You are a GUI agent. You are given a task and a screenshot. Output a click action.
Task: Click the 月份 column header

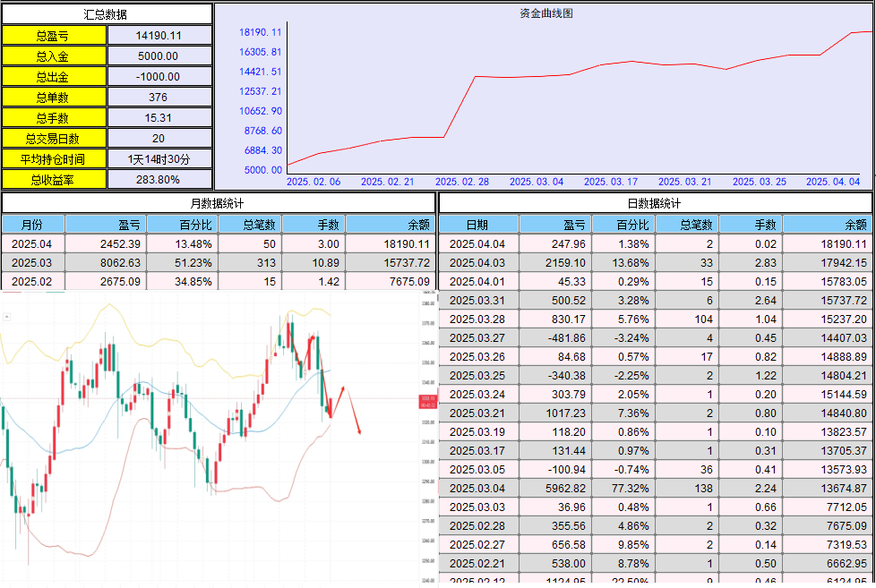coord(33,225)
